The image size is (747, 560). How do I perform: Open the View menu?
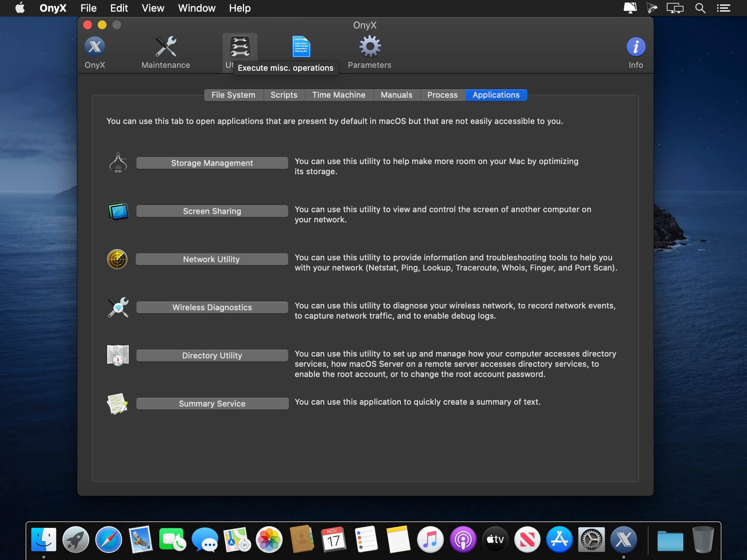(153, 8)
